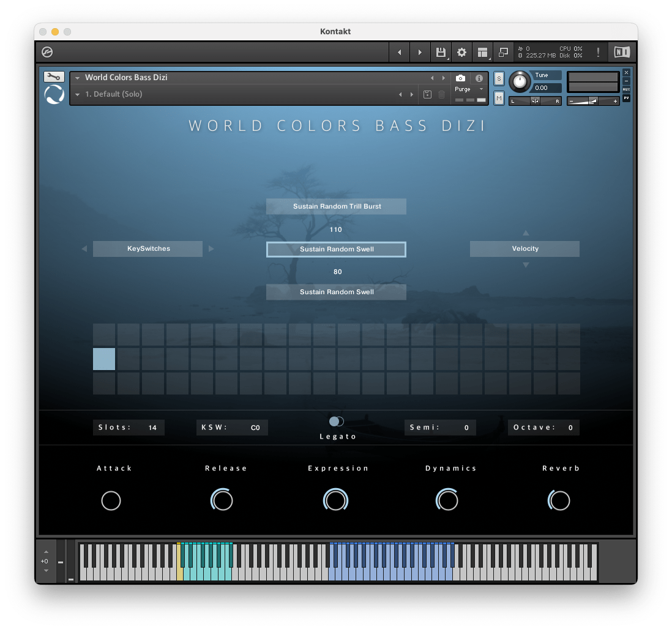This screenshot has width=672, height=630.
Task: Select the bottom Sustain Random Swell articulation
Action: pyautogui.click(x=337, y=292)
